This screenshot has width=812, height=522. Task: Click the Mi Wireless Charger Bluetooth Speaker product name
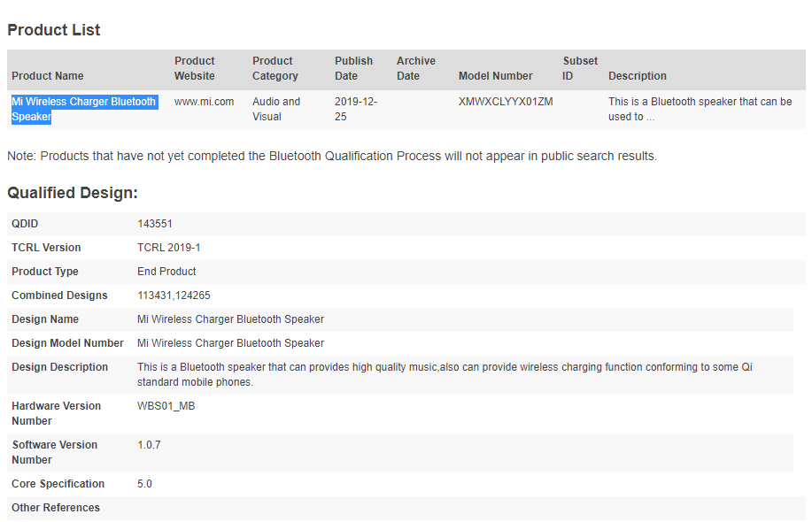(84, 109)
